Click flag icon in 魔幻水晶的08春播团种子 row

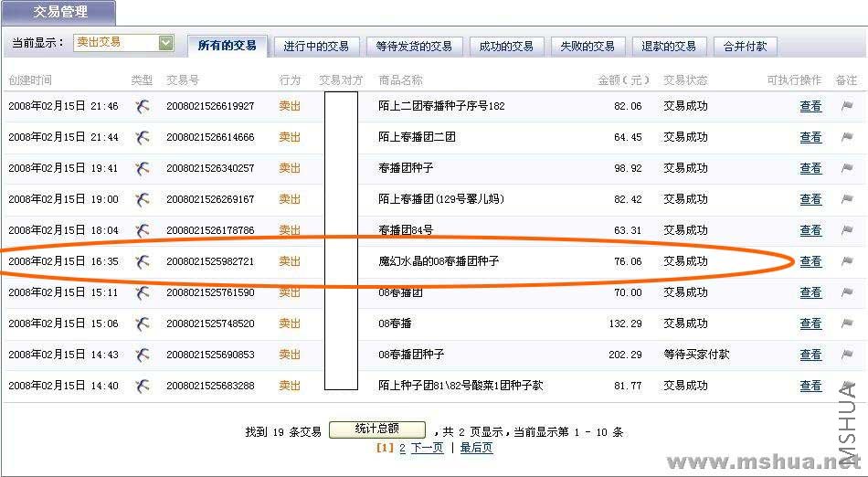coord(846,261)
